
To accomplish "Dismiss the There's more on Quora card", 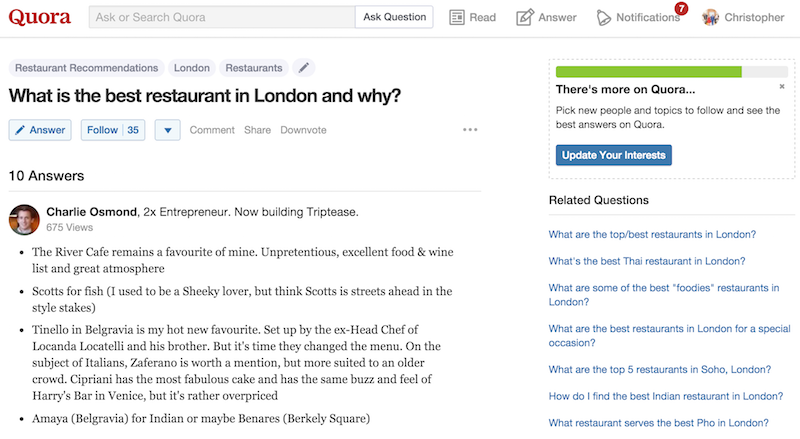I will (x=782, y=87).
